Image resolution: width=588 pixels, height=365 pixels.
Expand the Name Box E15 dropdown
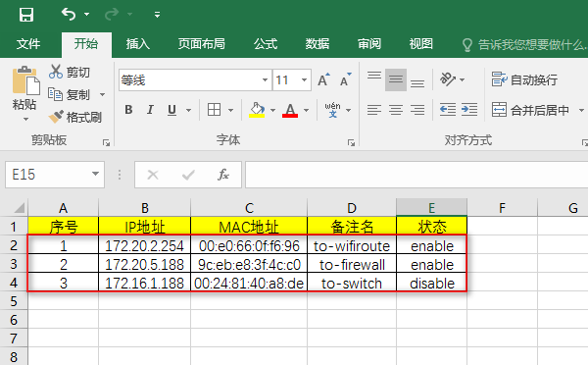(x=95, y=174)
